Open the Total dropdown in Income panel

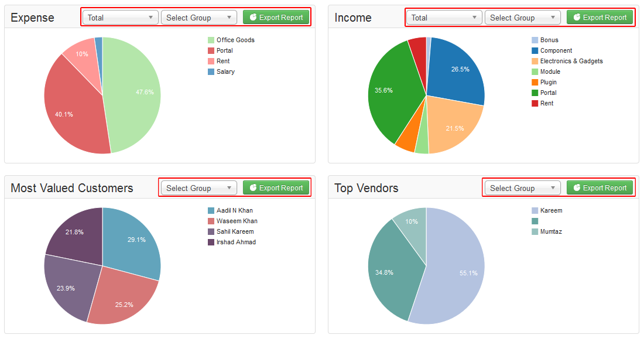[444, 17]
